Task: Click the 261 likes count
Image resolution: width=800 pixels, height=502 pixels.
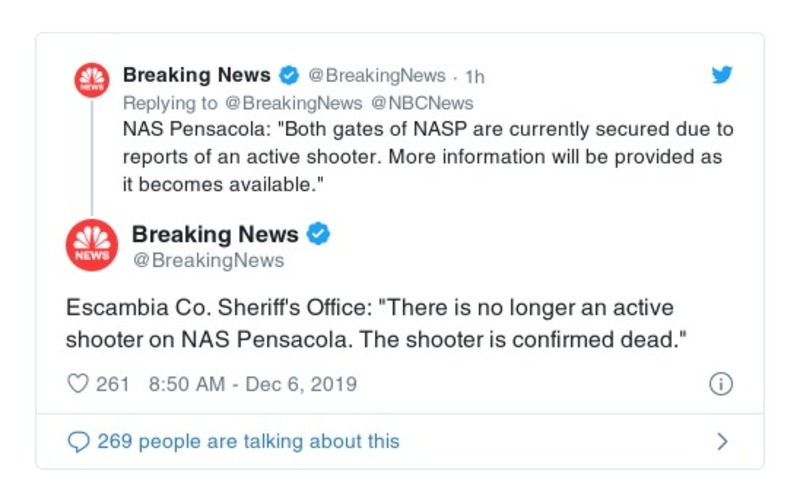Action: click(112, 384)
